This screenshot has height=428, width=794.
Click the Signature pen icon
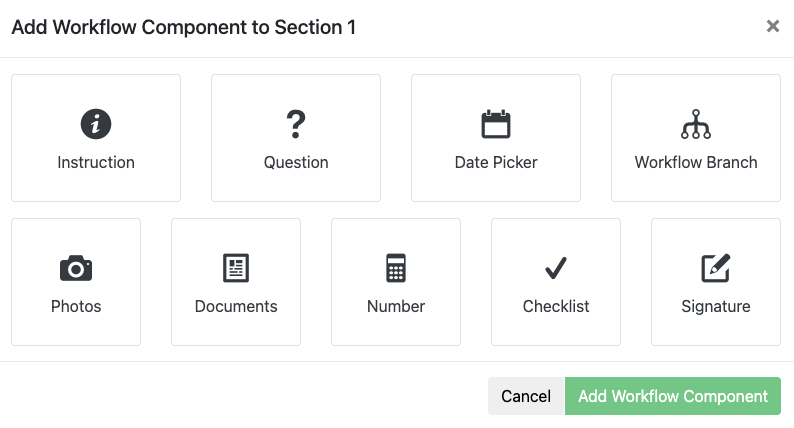point(716,268)
